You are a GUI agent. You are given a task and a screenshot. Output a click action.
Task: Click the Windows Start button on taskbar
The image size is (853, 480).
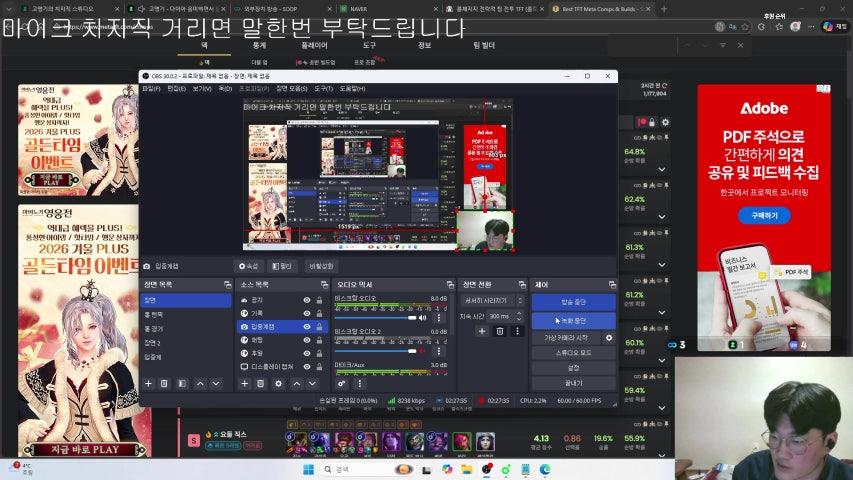(x=308, y=469)
